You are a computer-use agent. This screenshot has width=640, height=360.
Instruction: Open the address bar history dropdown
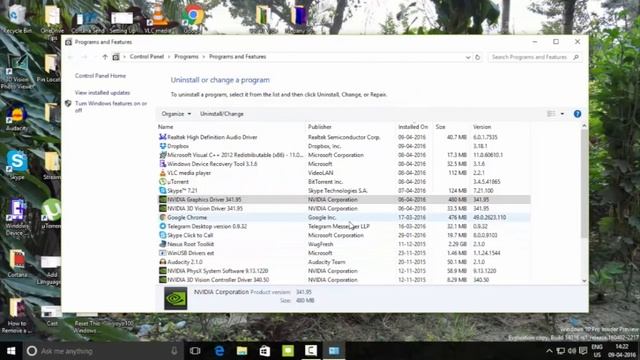468,57
